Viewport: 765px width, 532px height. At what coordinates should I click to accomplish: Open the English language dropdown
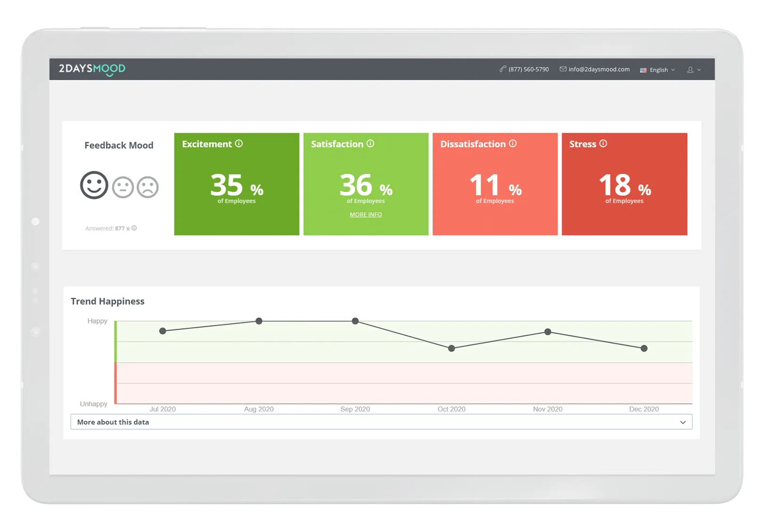click(658, 70)
